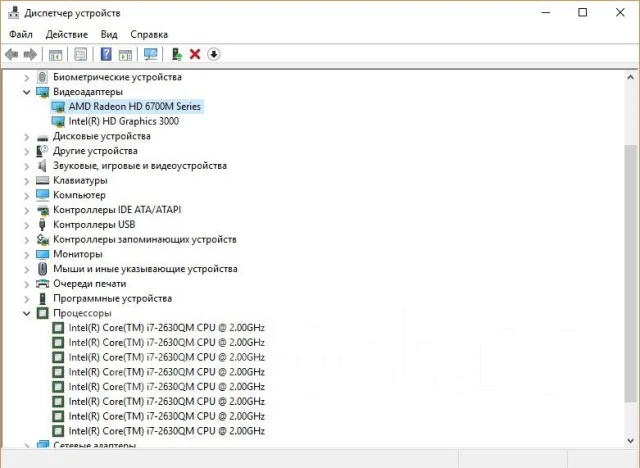Expand the Мониторы category
Viewport: 640px width, 468px height.
[x=27, y=255]
